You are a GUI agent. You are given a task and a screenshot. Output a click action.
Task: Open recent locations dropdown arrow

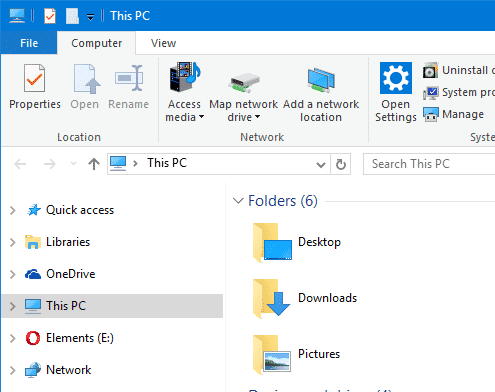tap(73, 164)
